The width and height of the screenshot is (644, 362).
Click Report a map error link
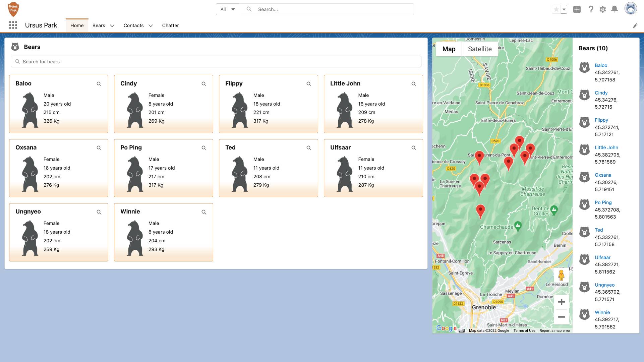point(555,331)
